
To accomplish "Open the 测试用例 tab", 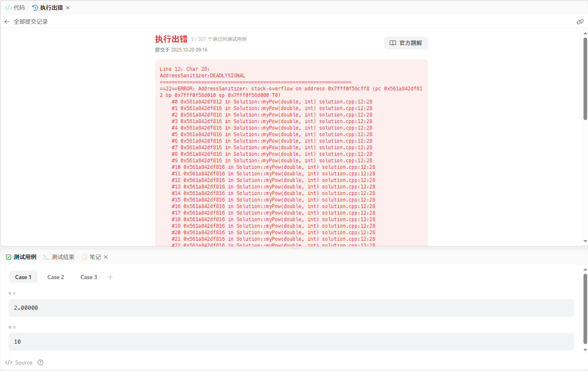I will click(x=21, y=257).
